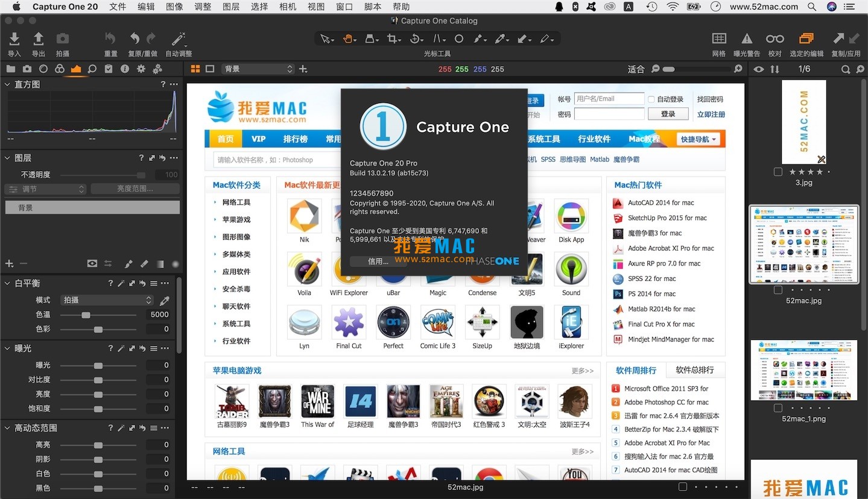Toggle the browser view eye icon
The image size is (868, 499).
coord(759,69)
